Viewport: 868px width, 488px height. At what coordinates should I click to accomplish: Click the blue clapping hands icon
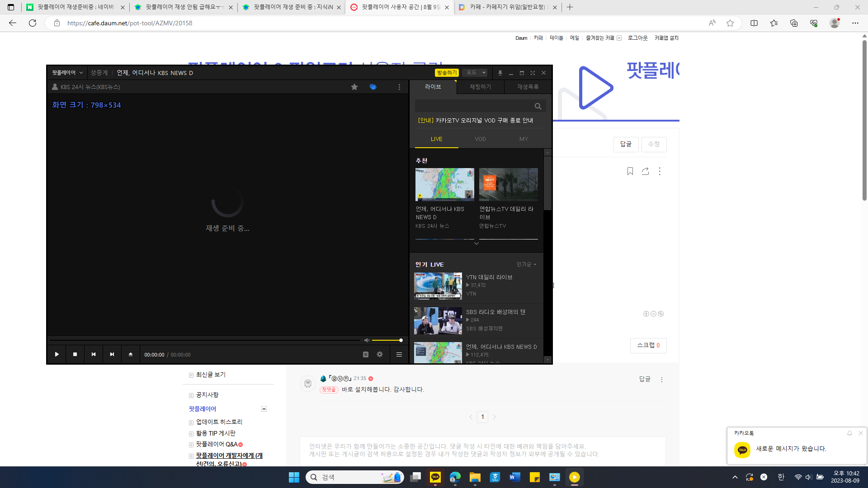click(x=373, y=87)
